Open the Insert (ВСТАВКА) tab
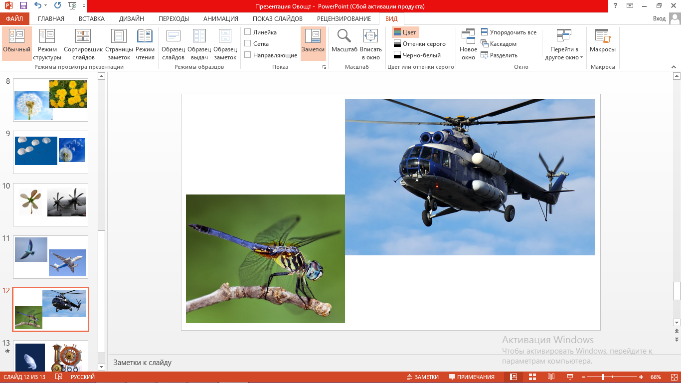The width and height of the screenshot is (681, 383). [91, 19]
